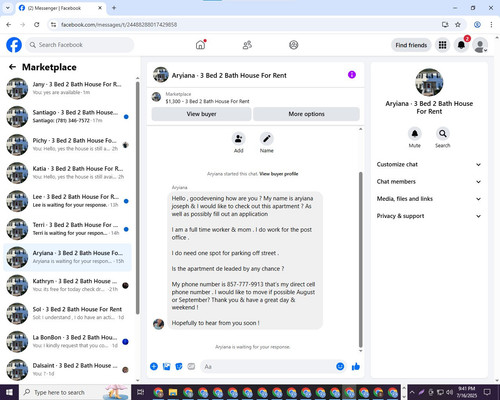
Task: Click the conversation list scrollbar
Action: pyautogui.click(x=137, y=197)
